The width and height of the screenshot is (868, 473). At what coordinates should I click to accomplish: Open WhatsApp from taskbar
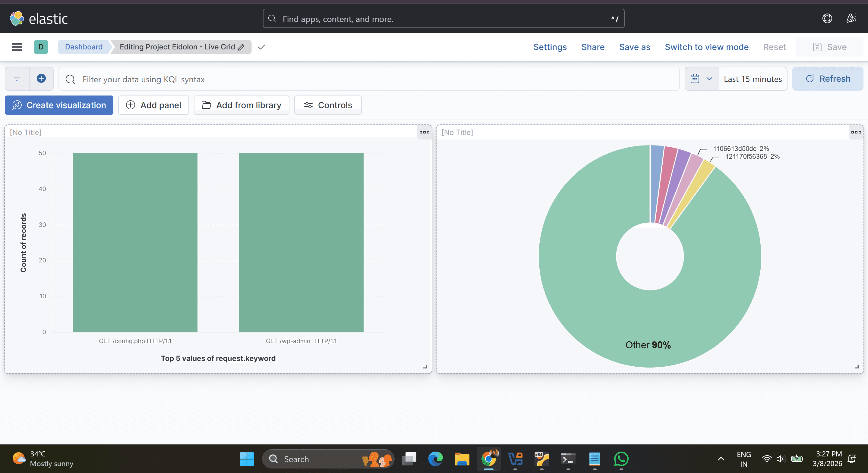[621, 459]
